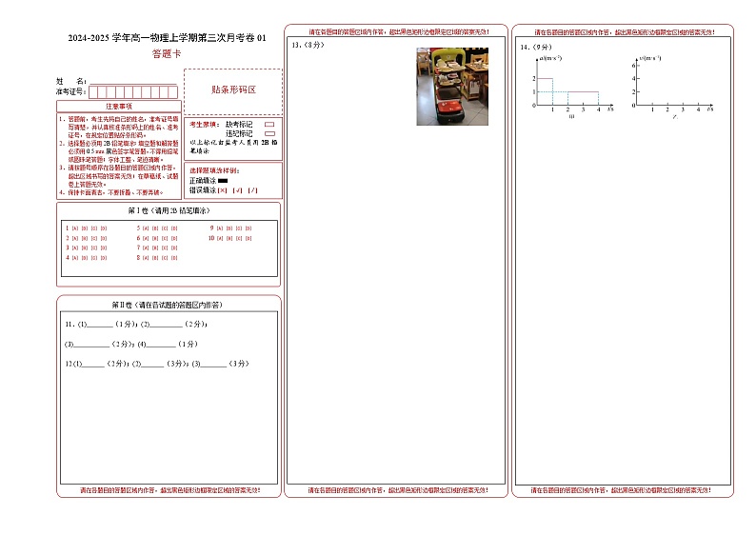
Task: Click the red 答题卡 title
Action: (x=166, y=54)
